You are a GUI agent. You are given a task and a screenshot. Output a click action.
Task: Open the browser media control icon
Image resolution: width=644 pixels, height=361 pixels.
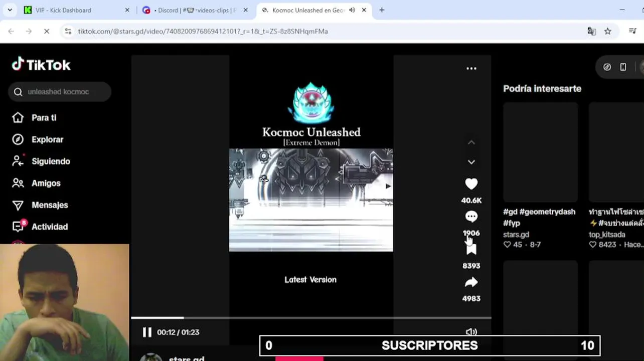click(x=632, y=31)
